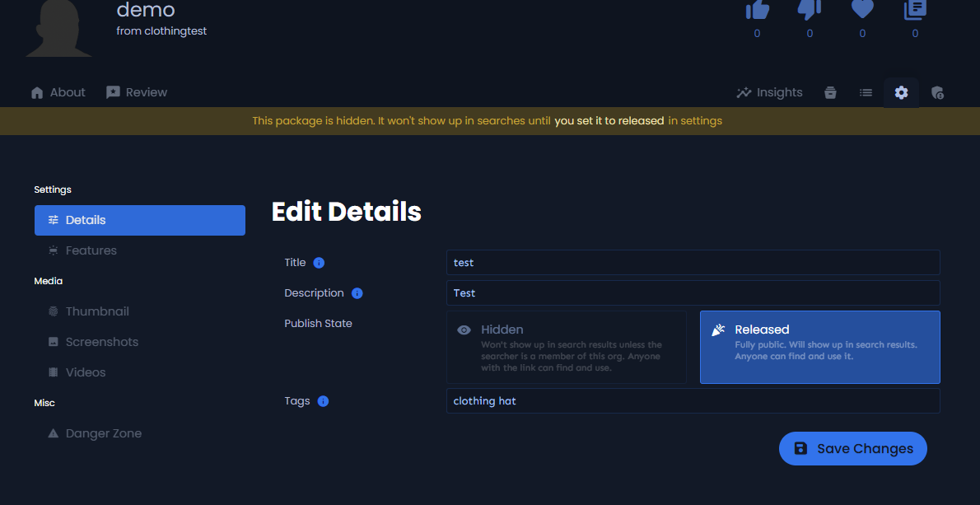Click the thumbs up icon
This screenshot has height=505, width=980.
tap(757, 9)
